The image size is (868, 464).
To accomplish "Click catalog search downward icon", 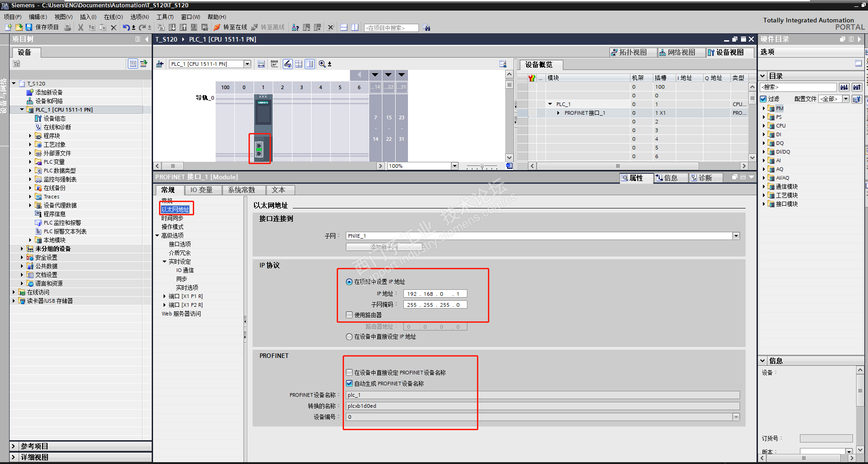I will (x=844, y=87).
